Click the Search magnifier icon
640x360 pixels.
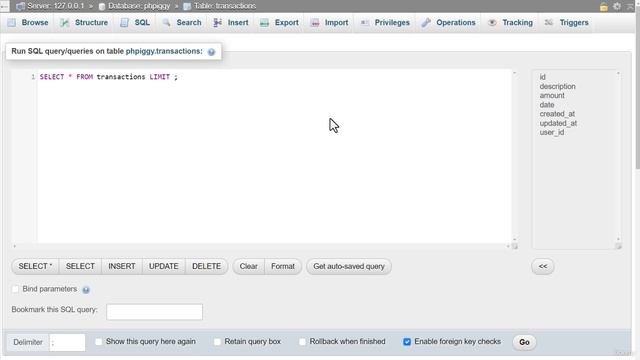[x=166, y=23]
